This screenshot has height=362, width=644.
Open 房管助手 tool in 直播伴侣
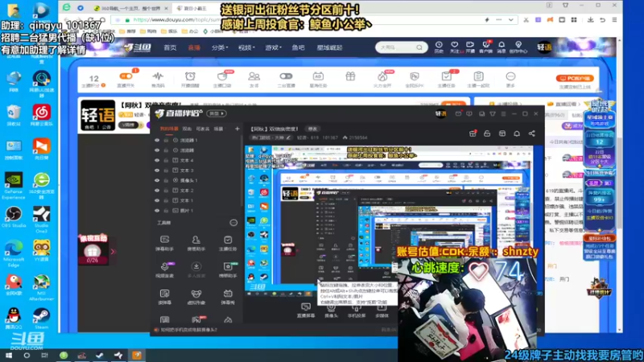click(x=196, y=243)
